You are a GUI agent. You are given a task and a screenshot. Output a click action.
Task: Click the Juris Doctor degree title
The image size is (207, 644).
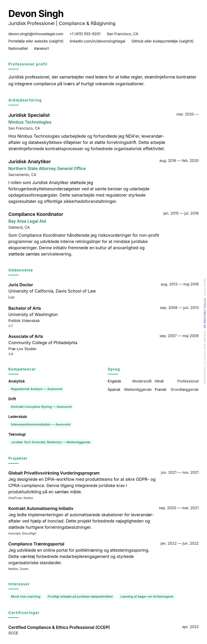21,285
